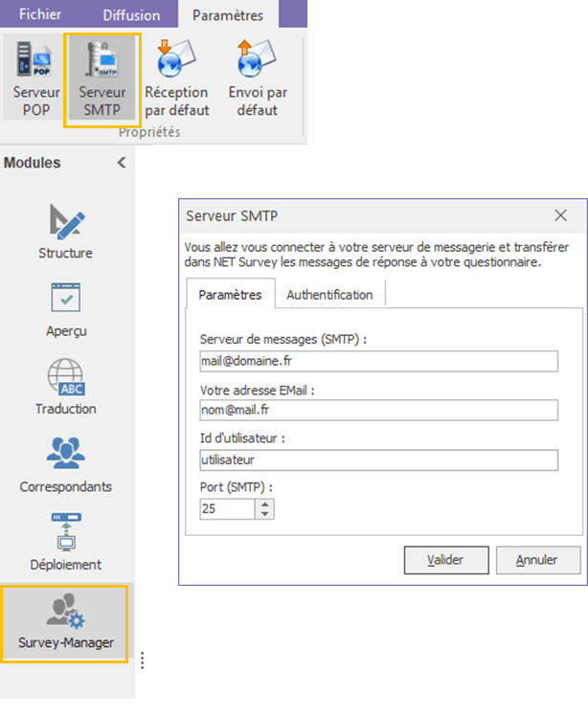Click the Id d'utilisateur field
This screenshot has height=717, width=588.
(379, 460)
